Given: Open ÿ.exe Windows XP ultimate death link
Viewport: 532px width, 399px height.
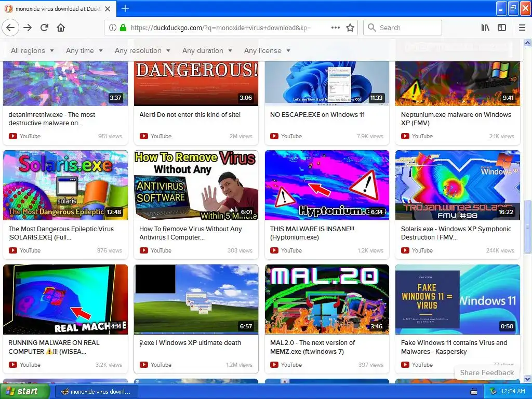Looking at the screenshot, I should [x=190, y=343].
